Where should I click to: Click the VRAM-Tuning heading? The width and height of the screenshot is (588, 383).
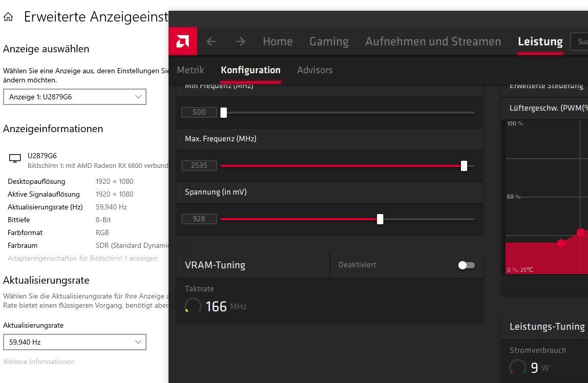point(215,265)
